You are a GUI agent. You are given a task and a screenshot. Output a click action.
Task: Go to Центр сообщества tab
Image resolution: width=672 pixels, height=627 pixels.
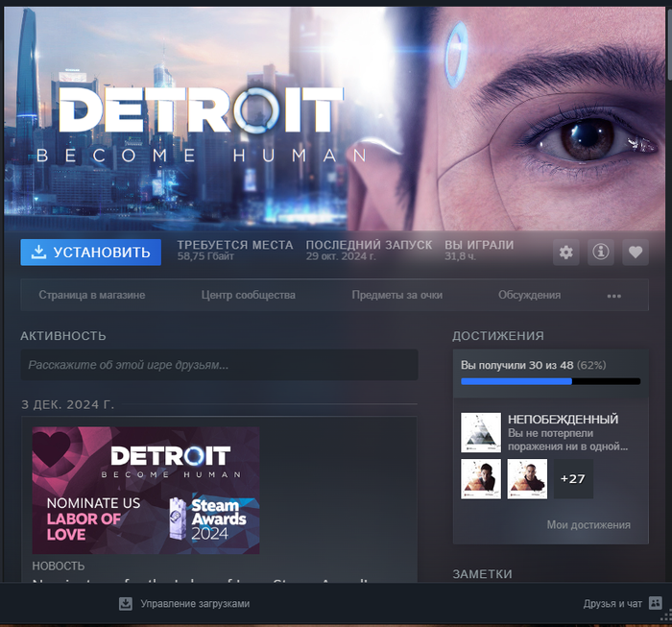(x=248, y=295)
